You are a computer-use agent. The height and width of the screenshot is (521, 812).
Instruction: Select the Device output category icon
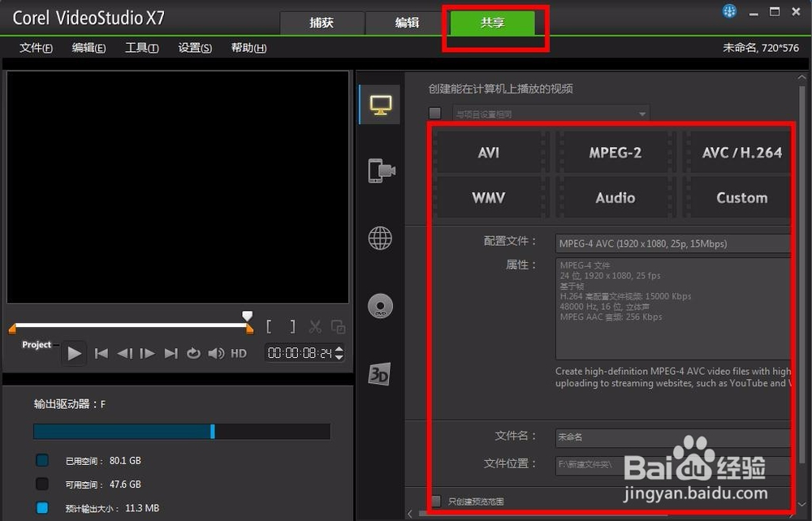coord(381,170)
